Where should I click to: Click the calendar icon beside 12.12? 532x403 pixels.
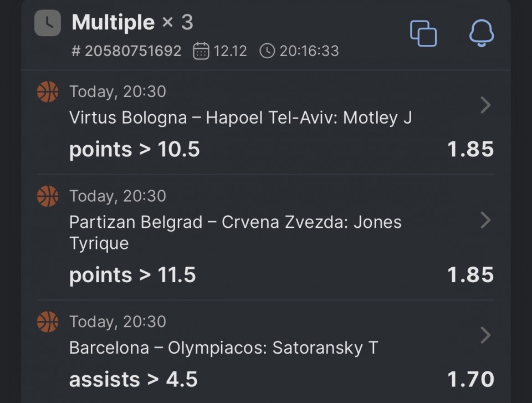tap(201, 51)
